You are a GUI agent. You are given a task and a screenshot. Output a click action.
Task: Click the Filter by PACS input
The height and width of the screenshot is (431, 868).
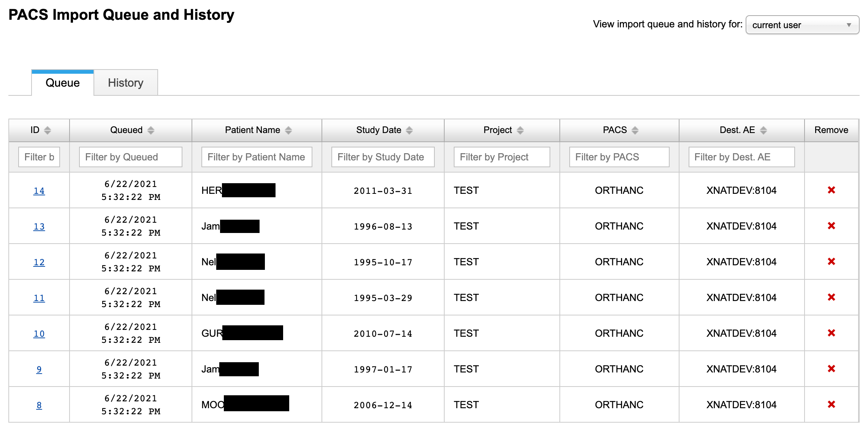point(619,157)
